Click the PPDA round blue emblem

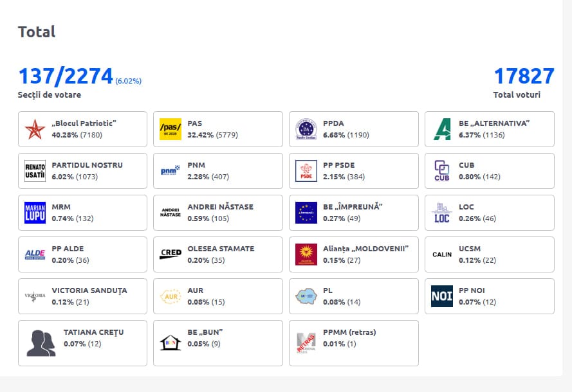306,129
